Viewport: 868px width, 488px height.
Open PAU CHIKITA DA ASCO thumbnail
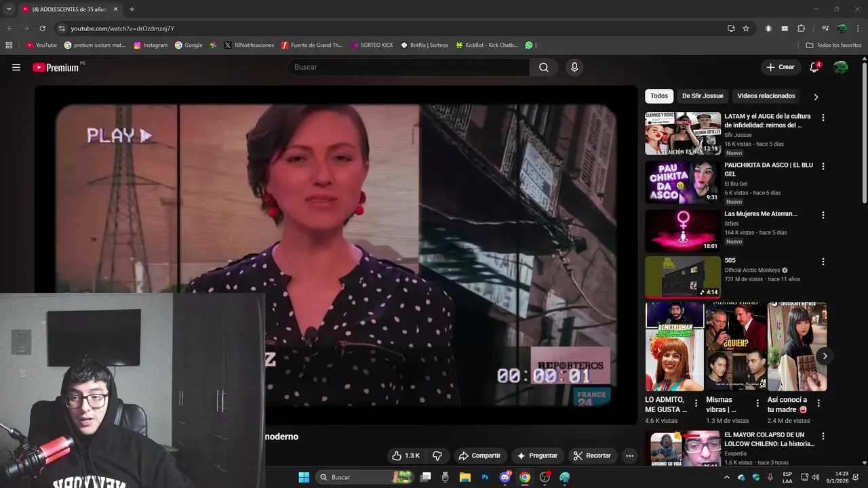(683, 182)
